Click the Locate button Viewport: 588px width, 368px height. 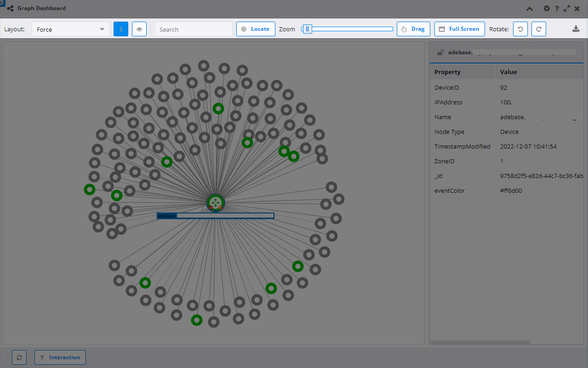256,29
